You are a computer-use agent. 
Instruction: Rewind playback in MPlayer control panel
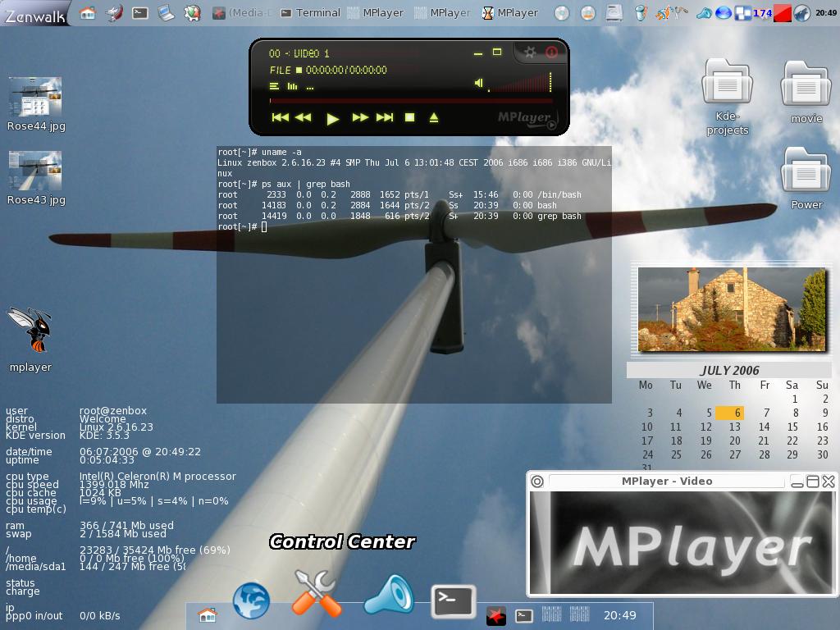[304, 117]
